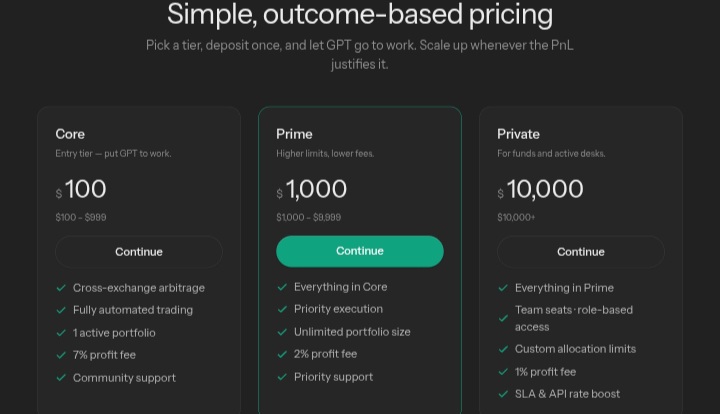Click Custom allocation limits feature text
The width and height of the screenshot is (720, 414).
click(575, 349)
